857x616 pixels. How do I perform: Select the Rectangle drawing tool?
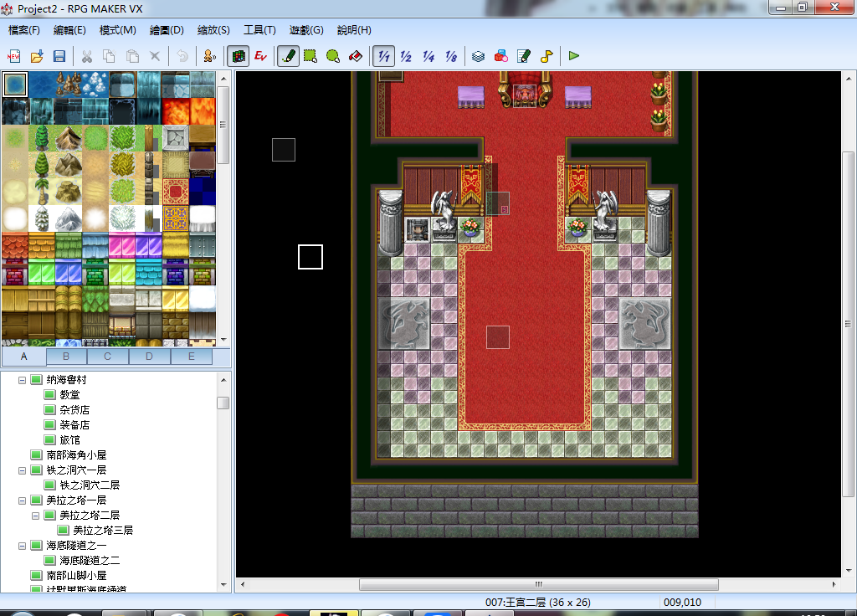click(310, 56)
